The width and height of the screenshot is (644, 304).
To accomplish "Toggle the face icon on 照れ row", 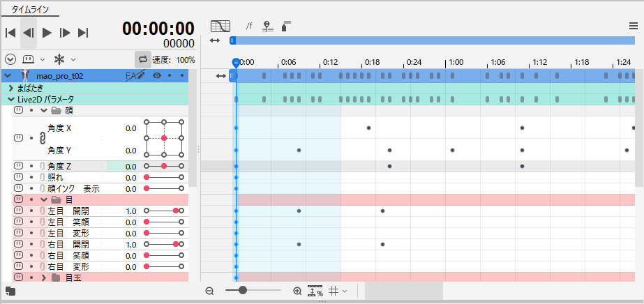I will click(x=18, y=178).
